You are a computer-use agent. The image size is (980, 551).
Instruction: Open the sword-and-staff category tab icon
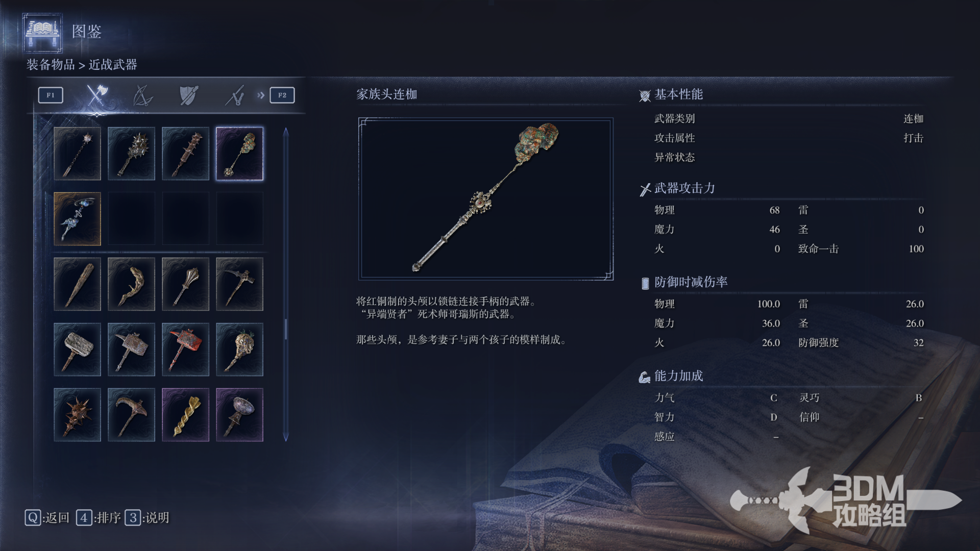235,95
